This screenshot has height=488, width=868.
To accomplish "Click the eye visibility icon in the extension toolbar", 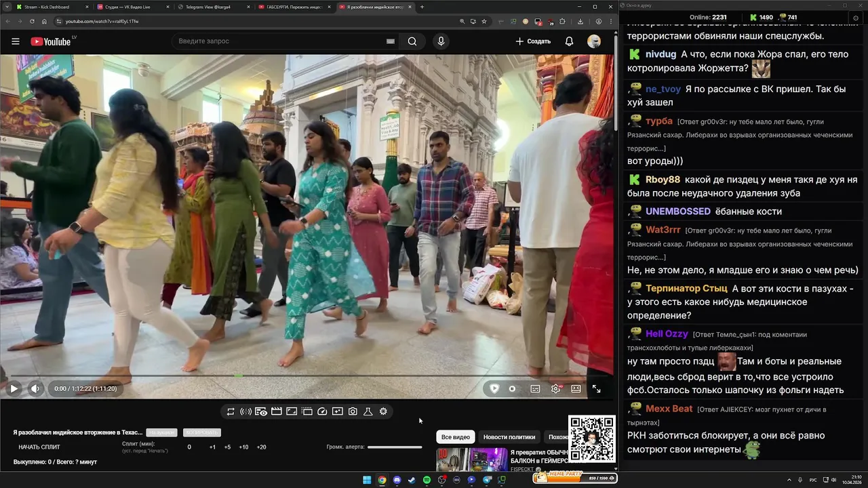I will (261, 411).
